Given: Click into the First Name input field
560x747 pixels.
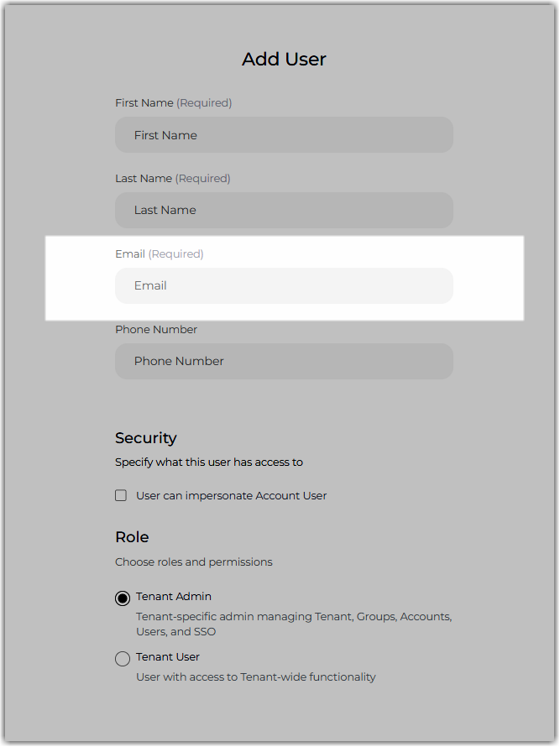Looking at the screenshot, I should click(284, 135).
